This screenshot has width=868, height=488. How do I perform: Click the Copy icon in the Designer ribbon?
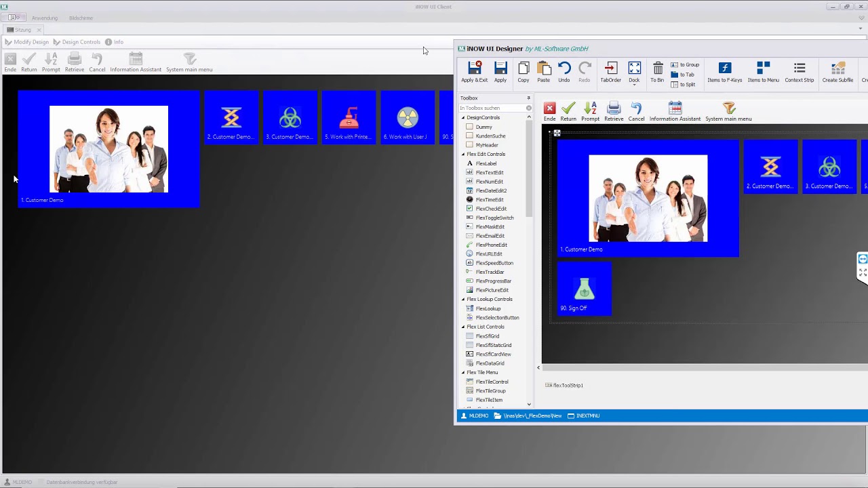tap(524, 68)
